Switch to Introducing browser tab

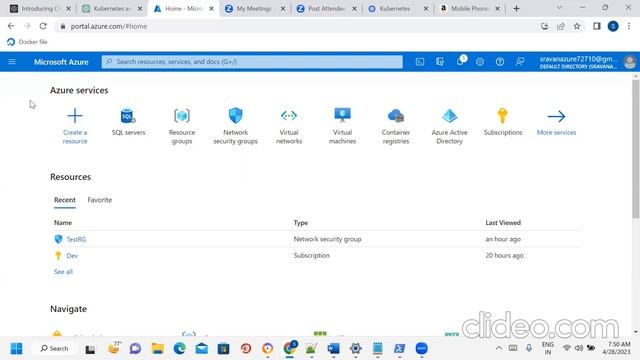[x=40, y=8]
